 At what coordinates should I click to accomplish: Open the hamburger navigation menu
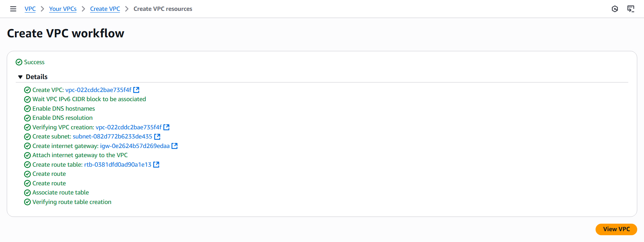[x=13, y=9]
